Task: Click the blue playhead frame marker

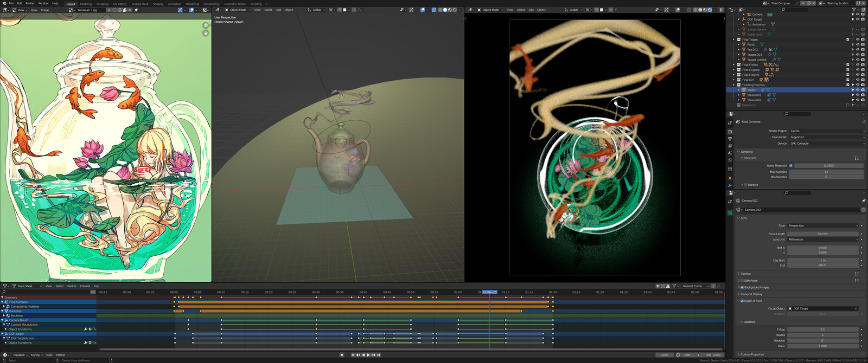Action: coord(490,292)
